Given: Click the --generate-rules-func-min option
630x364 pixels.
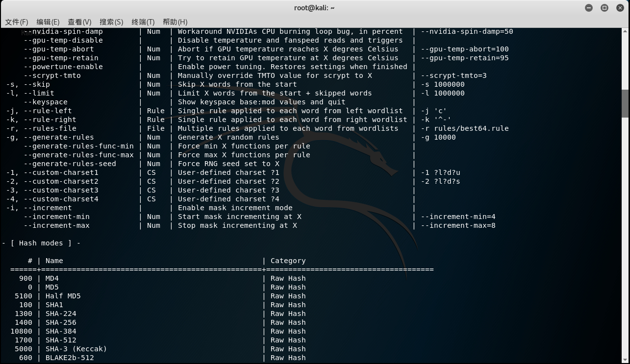Looking at the screenshot, I should pos(78,146).
